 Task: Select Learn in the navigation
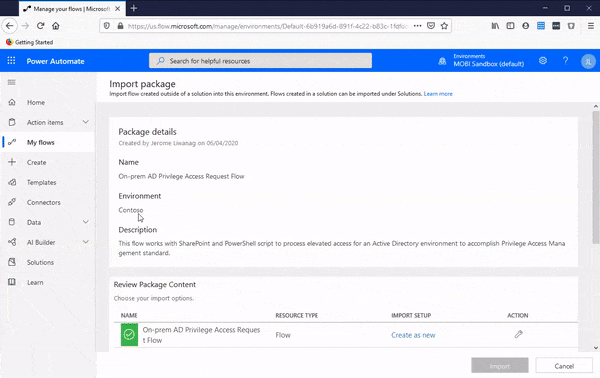[35, 282]
